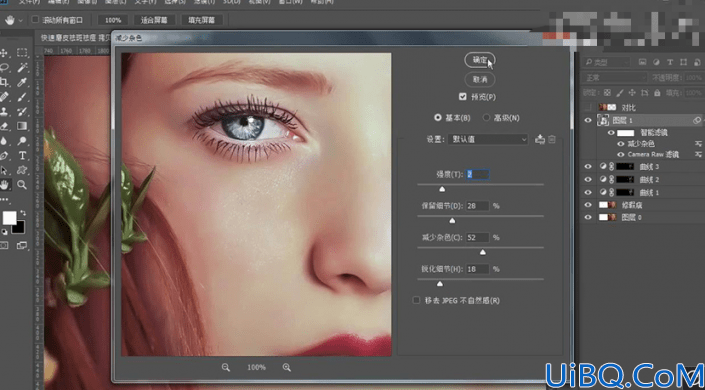Click the 强度(T) value input field
705x390 pixels.
click(477, 174)
